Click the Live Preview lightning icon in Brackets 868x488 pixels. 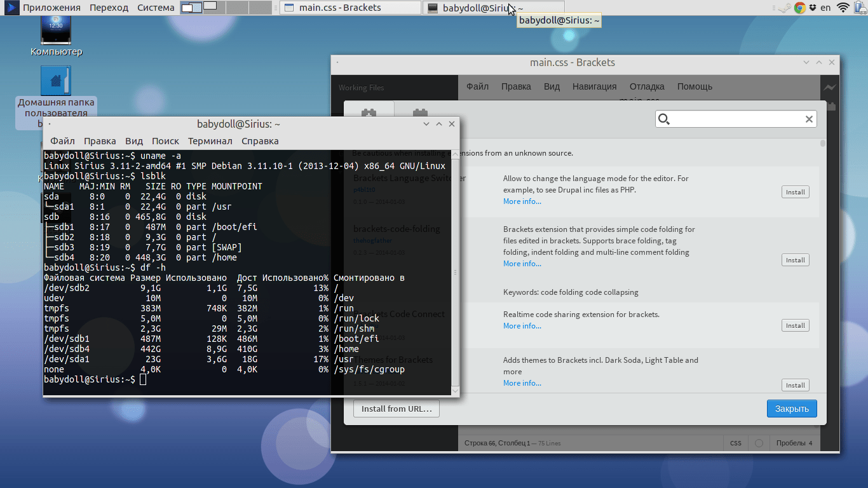tap(830, 88)
